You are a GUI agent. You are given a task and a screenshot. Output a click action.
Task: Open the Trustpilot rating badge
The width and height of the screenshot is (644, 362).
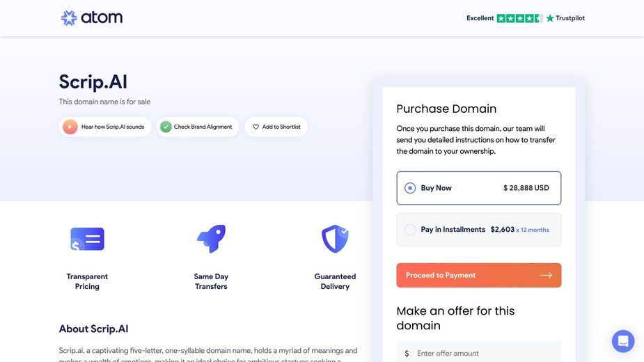coord(526,18)
